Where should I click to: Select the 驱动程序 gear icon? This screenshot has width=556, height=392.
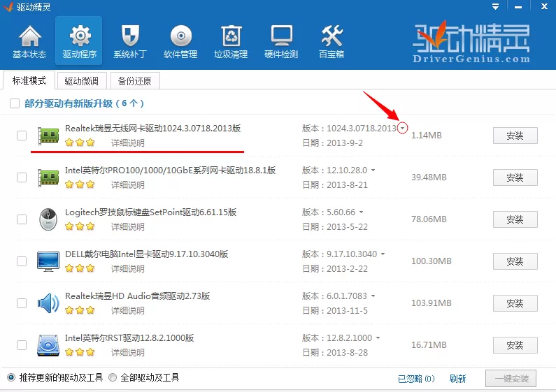coord(80,36)
